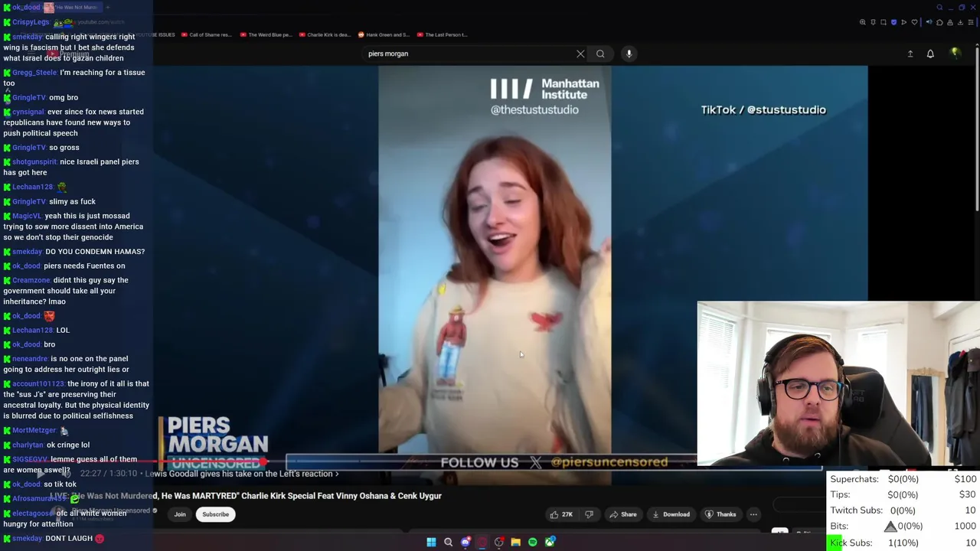Click the Thanks button under video
The height and width of the screenshot is (551, 980).
720,514
